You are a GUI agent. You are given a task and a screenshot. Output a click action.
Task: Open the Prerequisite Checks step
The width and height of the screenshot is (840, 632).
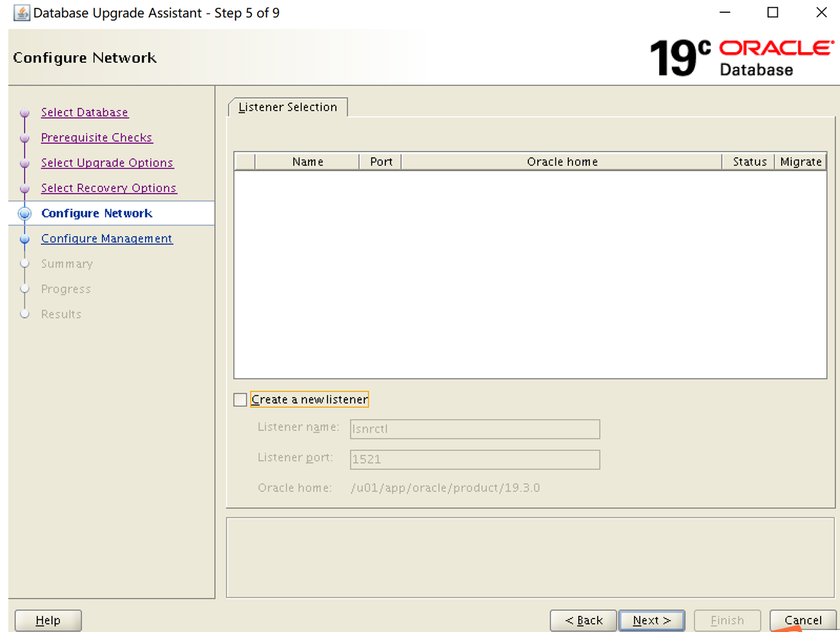point(97,137)
